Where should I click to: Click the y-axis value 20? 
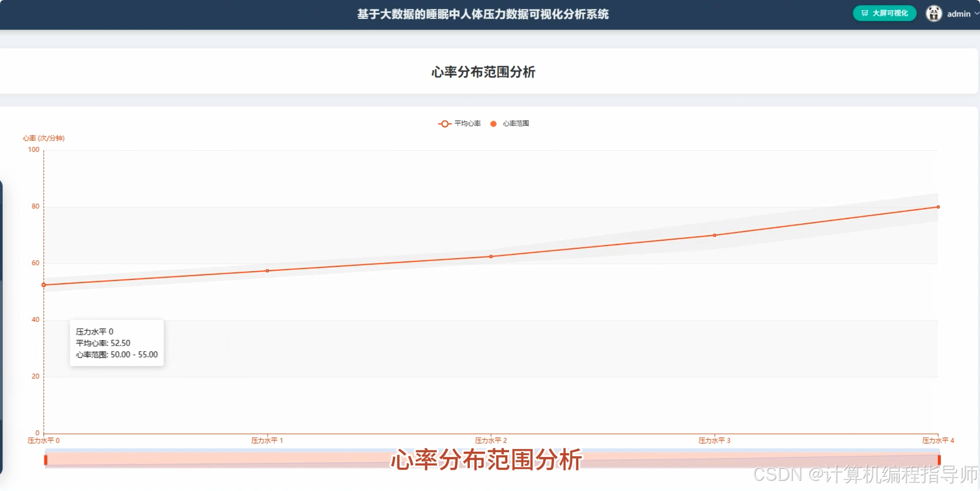click(35, 376)
